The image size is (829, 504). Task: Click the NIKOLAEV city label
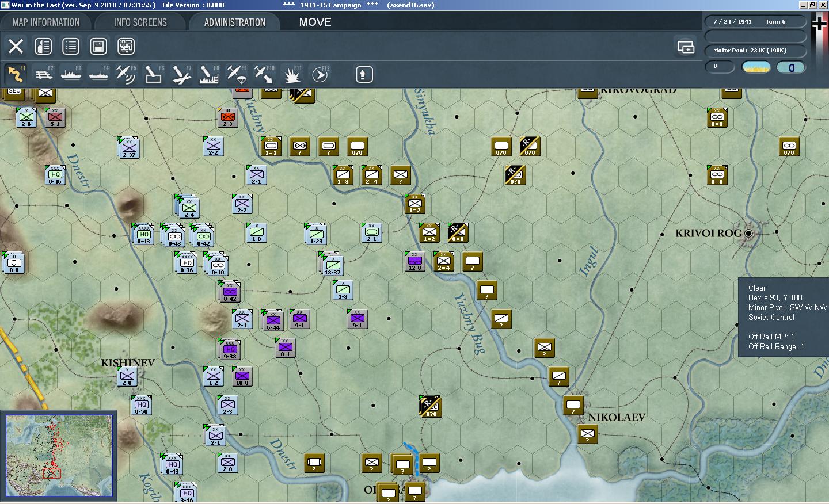(x=616, y=417)
